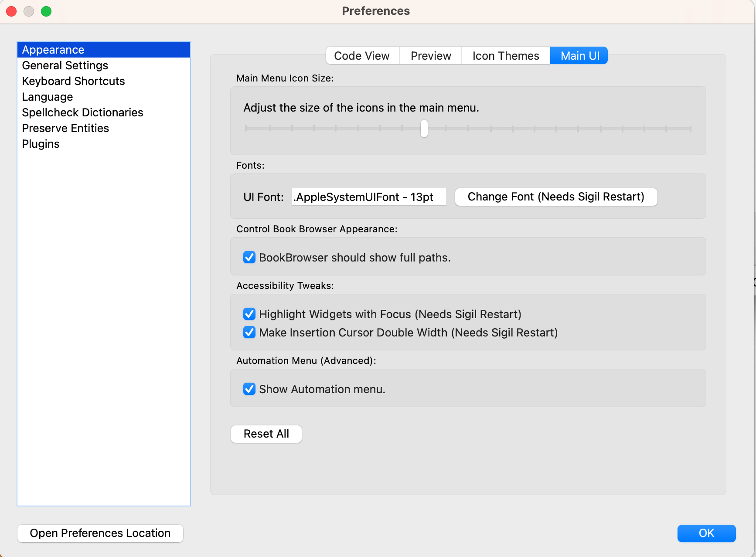The image size is (756, 557).
Task: Open the Icon Themes tab
Action: pyautogui.click(x=506, y=56)
